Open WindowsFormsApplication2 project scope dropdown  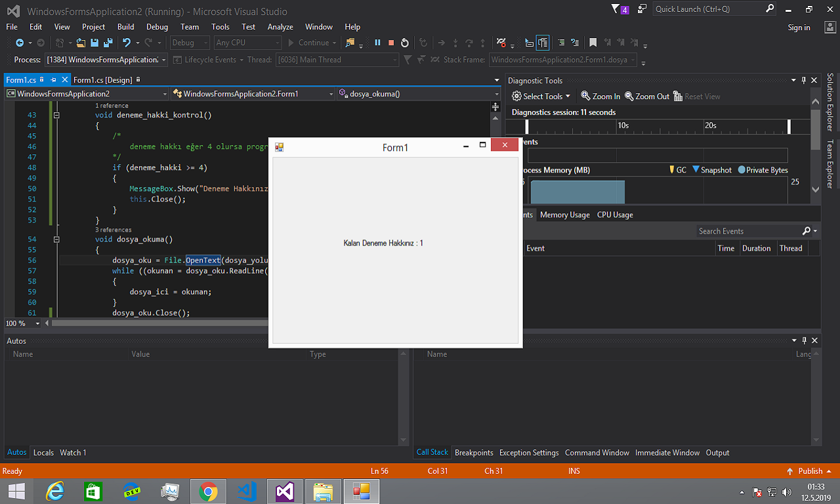point(87,94)
